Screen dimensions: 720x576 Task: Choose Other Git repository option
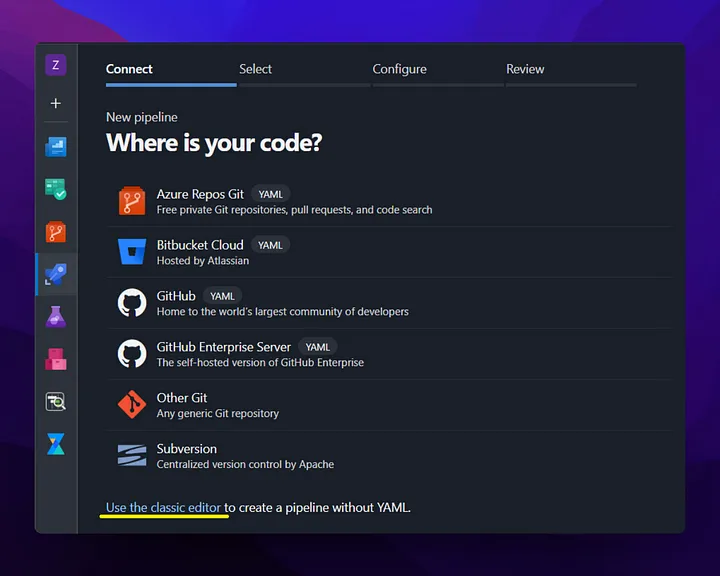[x=389, y=405]
